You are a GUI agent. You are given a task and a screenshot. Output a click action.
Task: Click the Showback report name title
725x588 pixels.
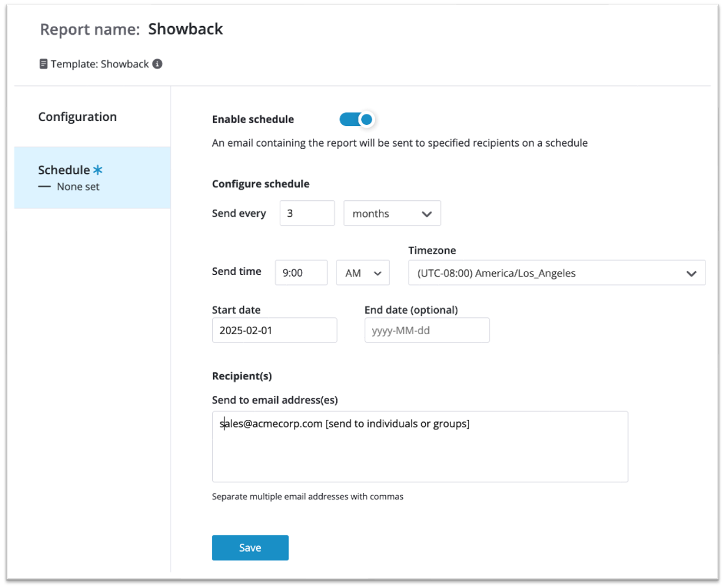click(185, 29)
